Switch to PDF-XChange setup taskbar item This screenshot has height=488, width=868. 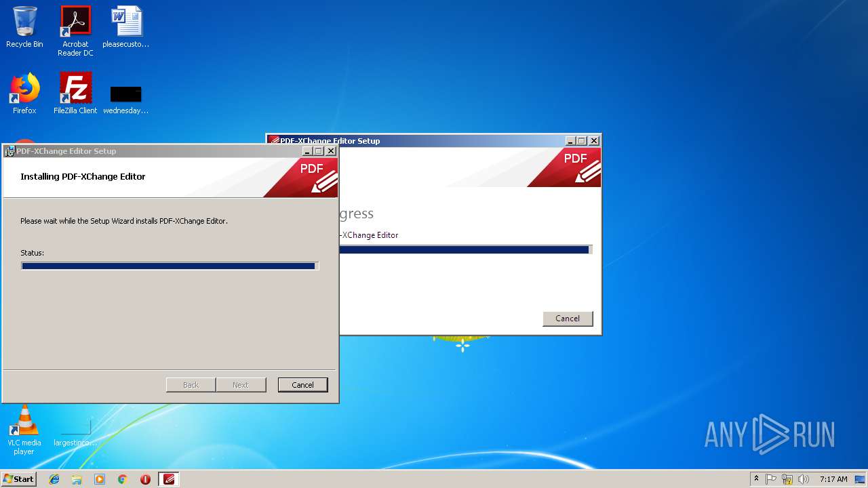169,479
